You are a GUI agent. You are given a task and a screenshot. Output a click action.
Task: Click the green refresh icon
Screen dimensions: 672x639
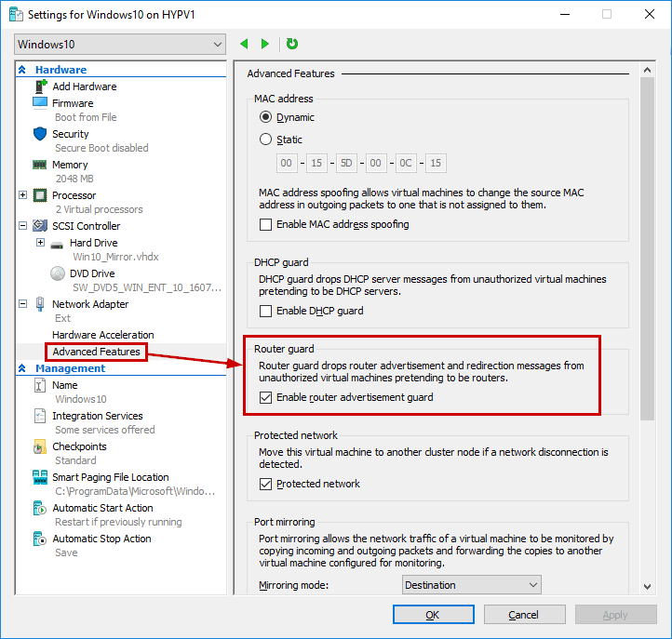pyautogui.click(x=292, y=44)
